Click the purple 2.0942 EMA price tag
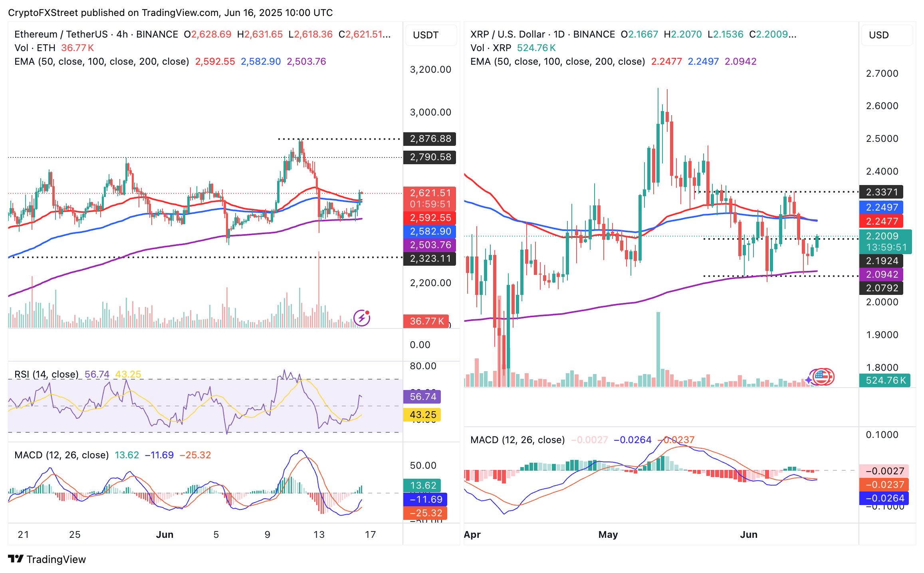 [881, 275]
